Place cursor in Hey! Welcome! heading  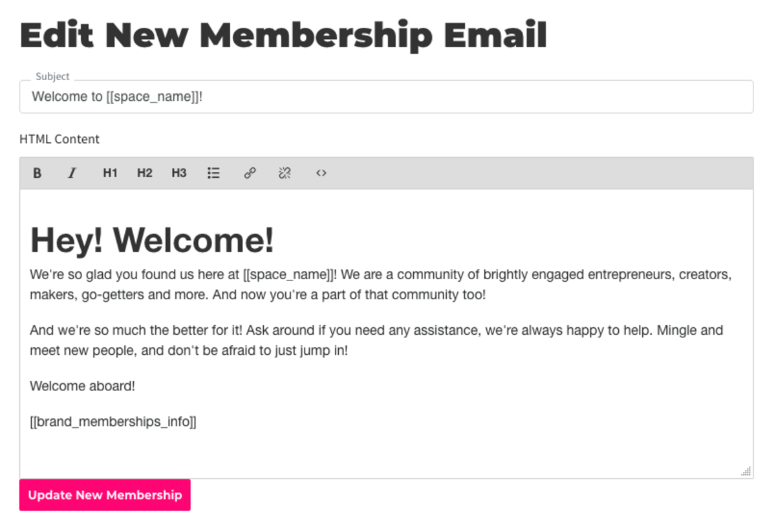[x=153, y=240]
